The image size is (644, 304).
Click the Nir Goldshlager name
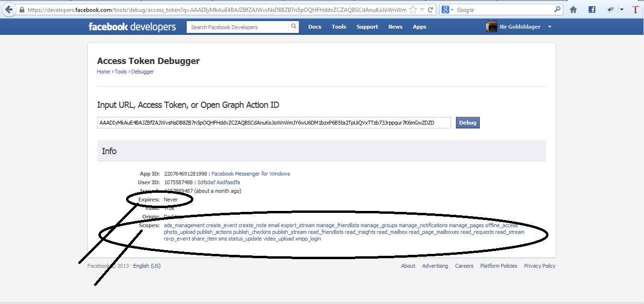point(520,27)
